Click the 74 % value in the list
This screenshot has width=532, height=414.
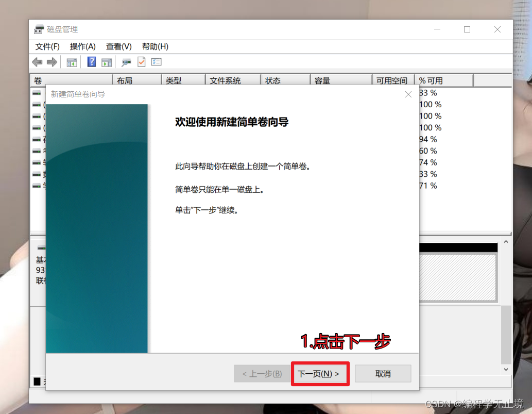428,163
